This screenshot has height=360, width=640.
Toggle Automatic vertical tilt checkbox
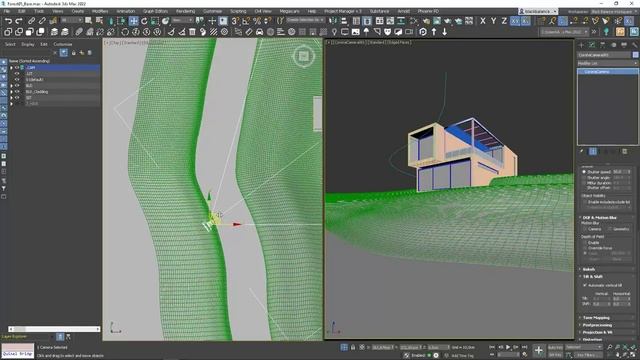[x=585, y=285]
